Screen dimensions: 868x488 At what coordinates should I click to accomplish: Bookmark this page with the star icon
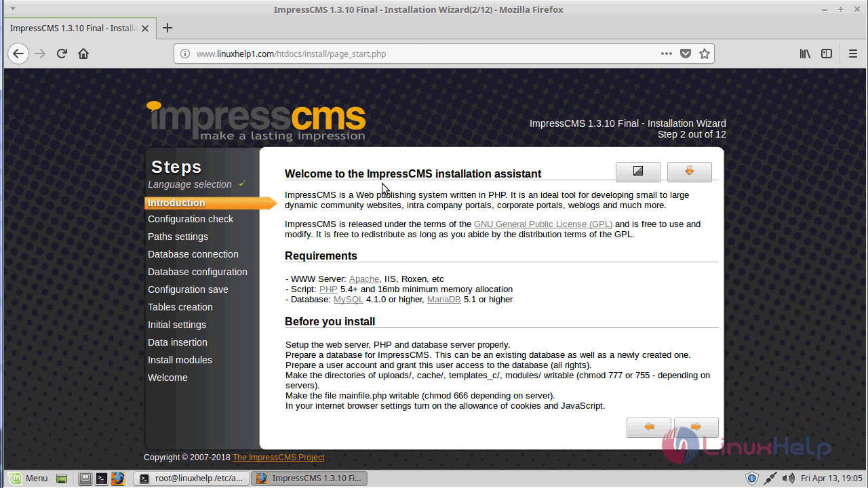point(705,54)
